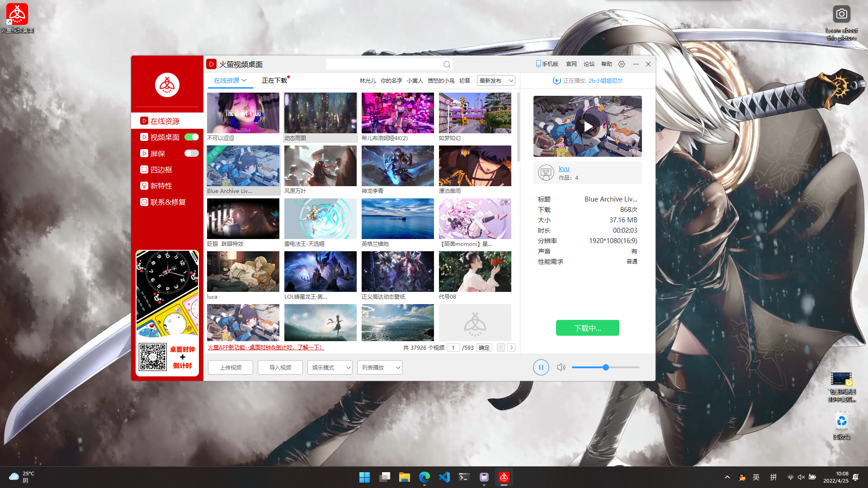Click the 导入视频 button
868x488 pixels.
280,367
